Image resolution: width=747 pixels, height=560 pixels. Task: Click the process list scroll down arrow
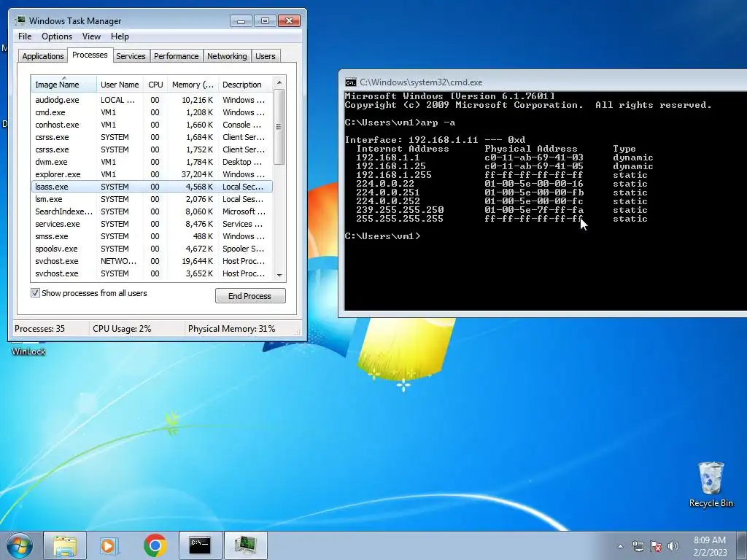pos(279,275)
